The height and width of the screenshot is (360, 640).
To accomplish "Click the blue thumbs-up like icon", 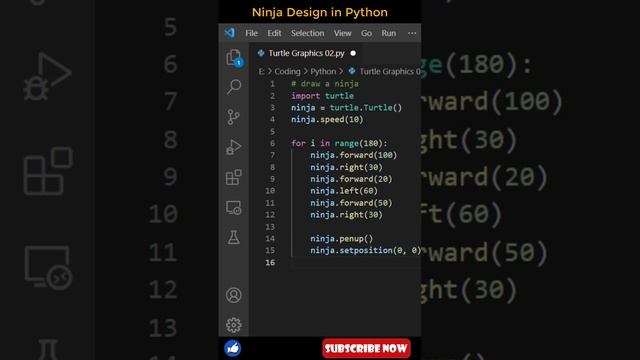I will pyautogui.click(x=233, y=348).
